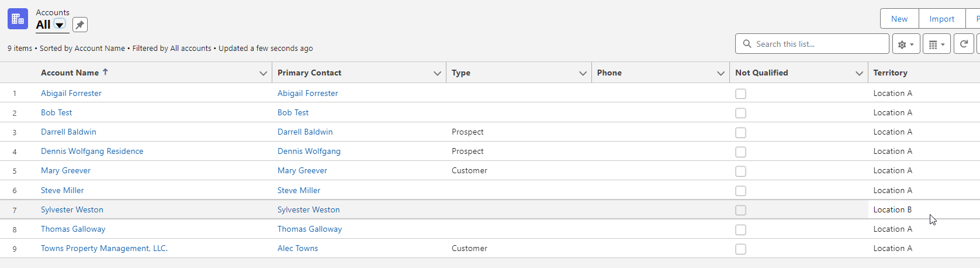Screen dimensions: 980x268
Task: Refresh the list with the refresh icon
Action: tap(964, 44)
